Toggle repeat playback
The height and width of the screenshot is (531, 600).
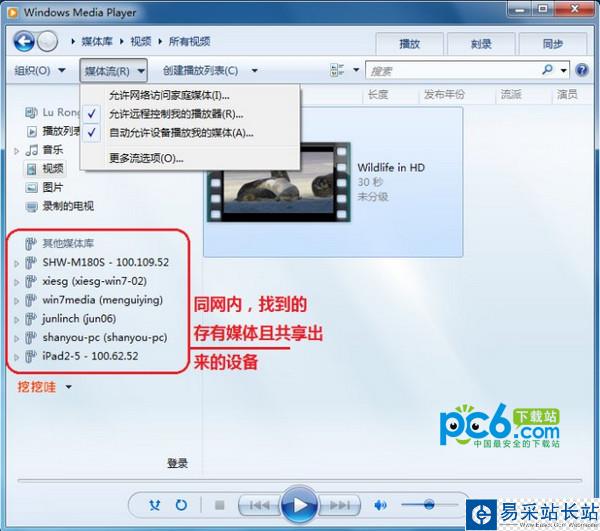coord(181,505)
